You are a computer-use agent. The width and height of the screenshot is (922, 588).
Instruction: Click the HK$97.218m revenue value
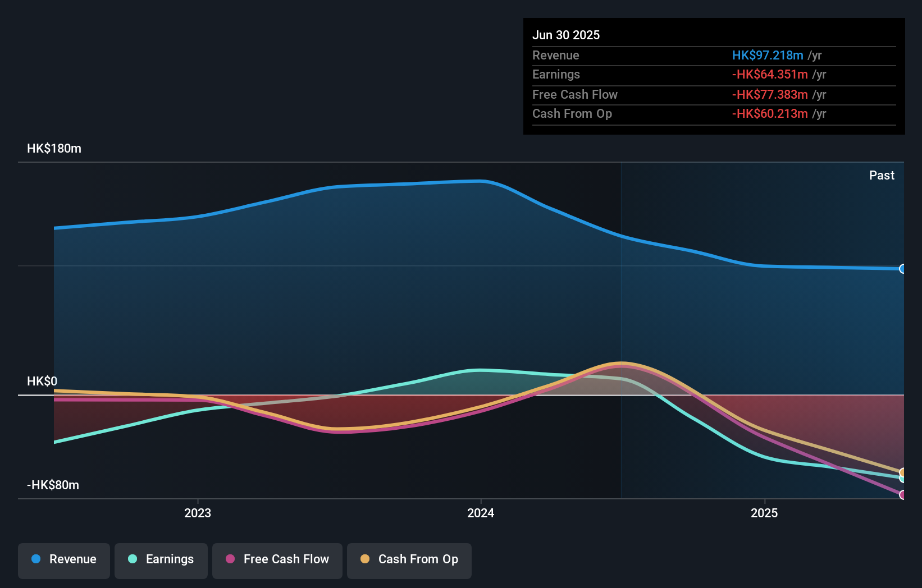768,56
